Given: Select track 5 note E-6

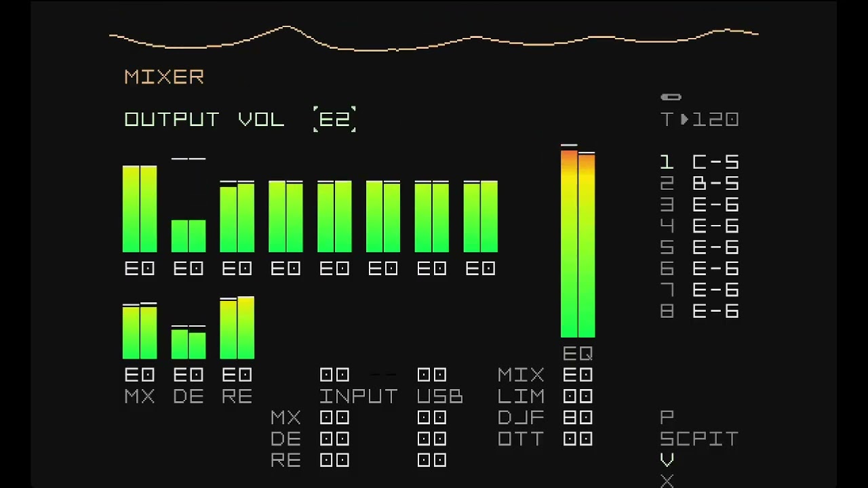Looking at the screenshot, I should coord(715,247).
